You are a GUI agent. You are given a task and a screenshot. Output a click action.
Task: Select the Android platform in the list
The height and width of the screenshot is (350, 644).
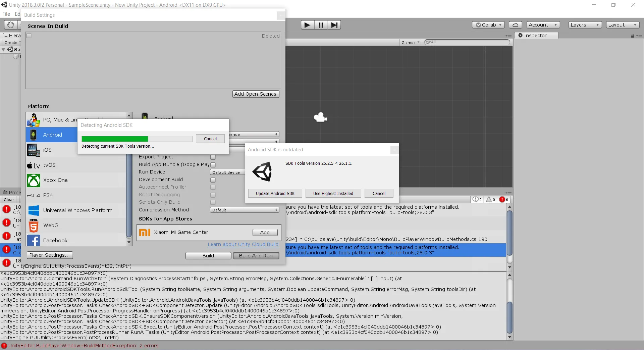52,135
